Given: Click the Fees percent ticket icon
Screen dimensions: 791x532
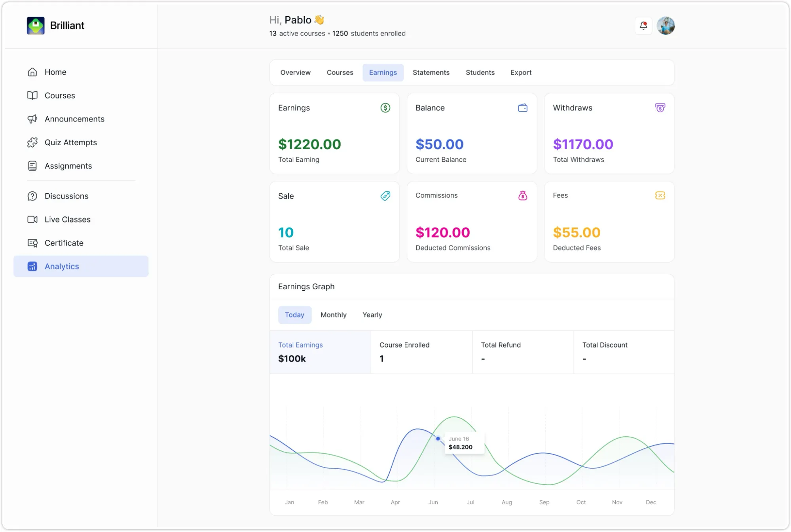Looking at the screenshot, I should point(660,195).
